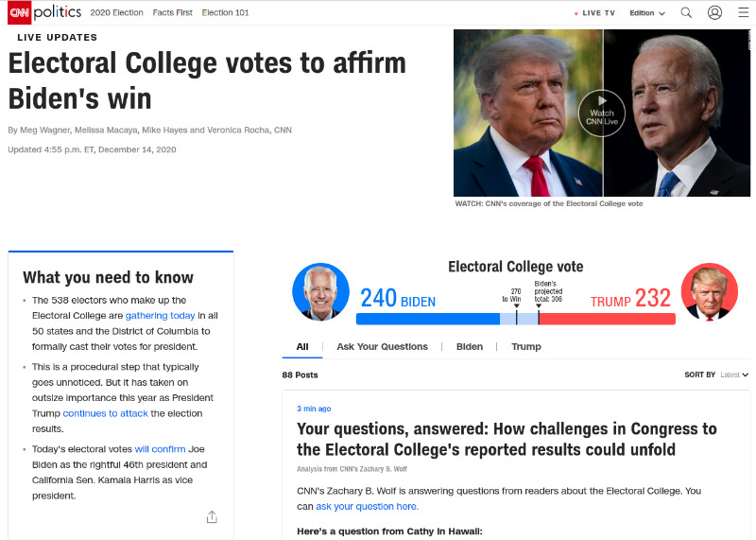Click Trump's circular portrait icon
756x540 pixels.
[x=710, y=292]
